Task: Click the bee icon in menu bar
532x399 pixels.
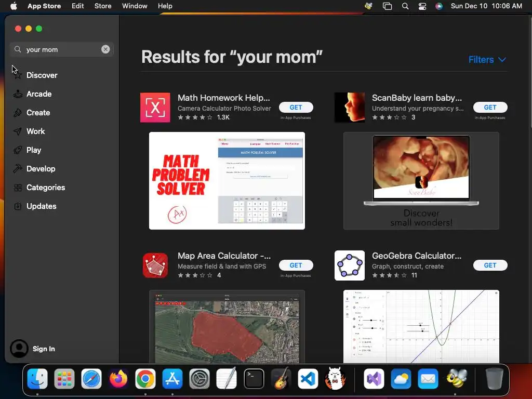Action: 368,6
